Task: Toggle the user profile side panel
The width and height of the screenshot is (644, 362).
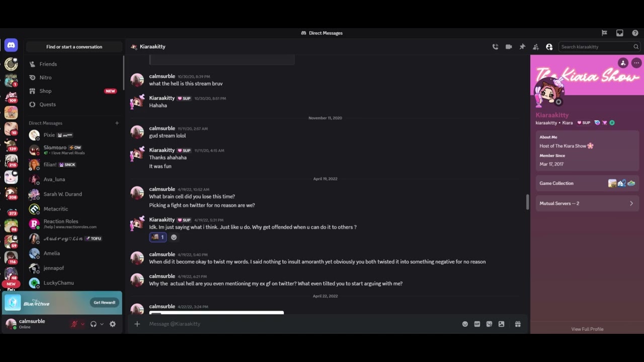Action: [x=549, y=47]
